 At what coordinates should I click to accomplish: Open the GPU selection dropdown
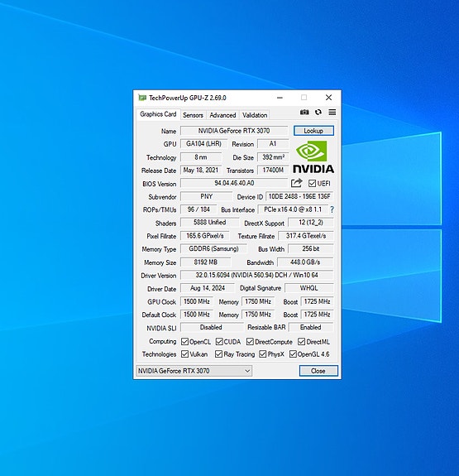194,371
